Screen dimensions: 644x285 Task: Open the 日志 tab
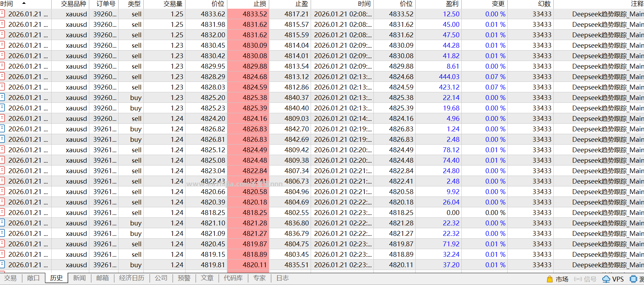(282, 278)
